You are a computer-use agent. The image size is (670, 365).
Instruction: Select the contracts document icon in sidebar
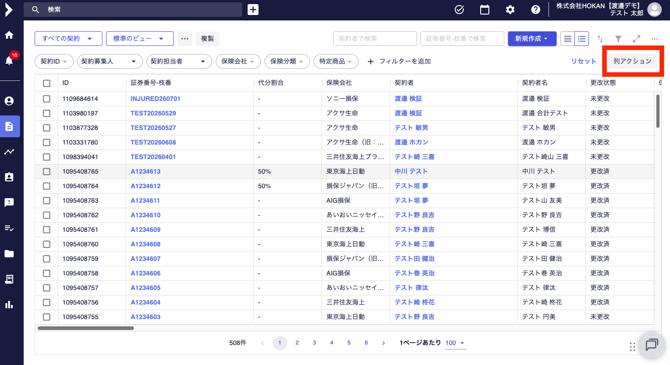click(x=9, y=127)
